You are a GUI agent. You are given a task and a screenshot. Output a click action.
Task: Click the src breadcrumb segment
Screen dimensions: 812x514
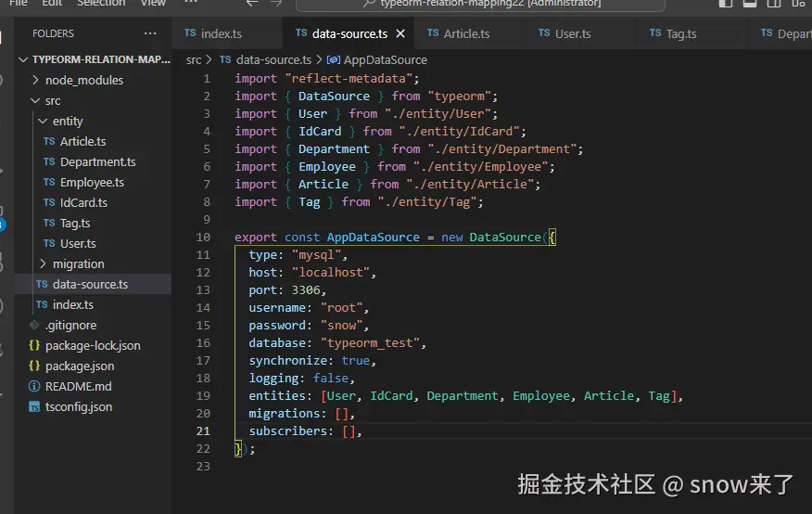click(x=194, y=60)
